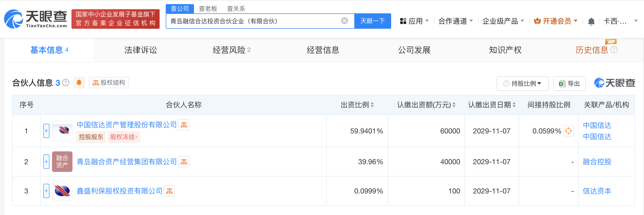Viewport: 644px width, 215px height.
Task: Expand the 股权冻结 tag
Action: click(124, 137)
